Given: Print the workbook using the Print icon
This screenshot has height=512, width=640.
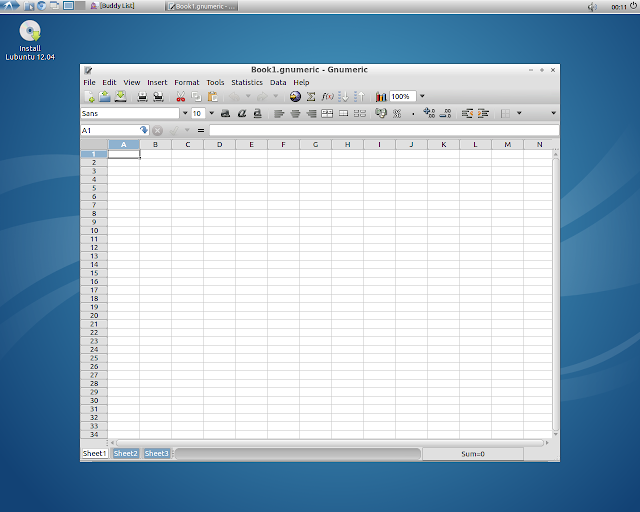Looking at the screenshot, I should tap(142, 97).
